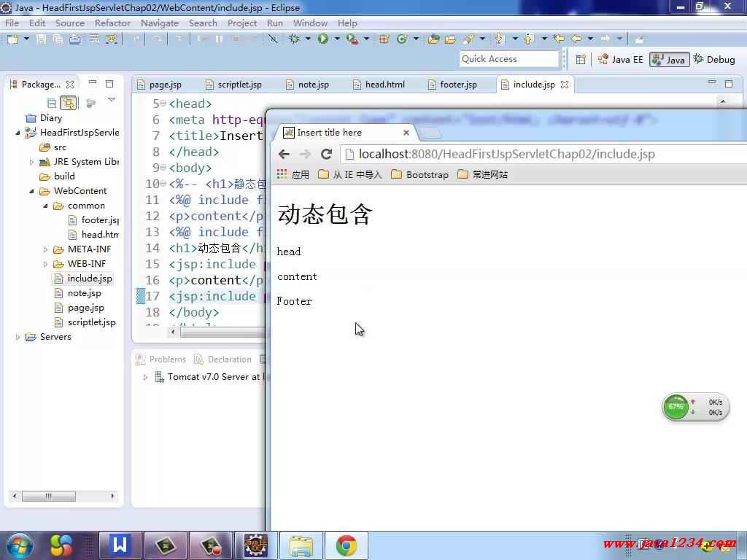Open the Refactor menu
This screenshot has width=747, height=560.
coord(112,23)
